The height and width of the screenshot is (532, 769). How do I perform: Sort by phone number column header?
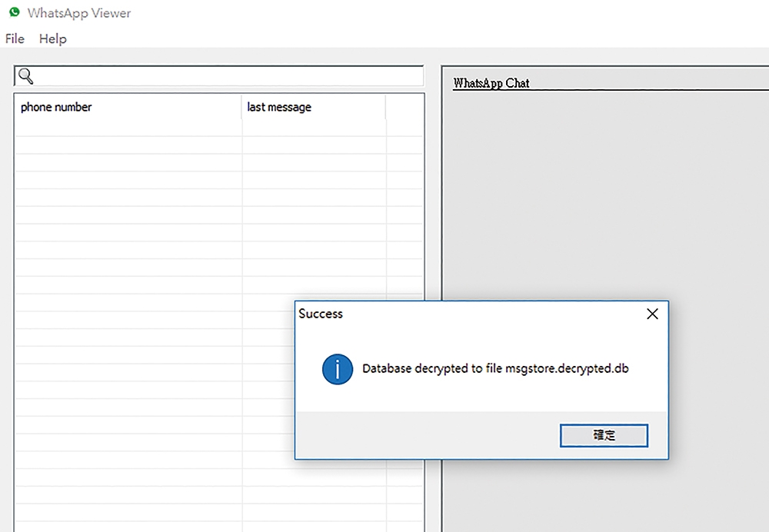tap(128, 107)
